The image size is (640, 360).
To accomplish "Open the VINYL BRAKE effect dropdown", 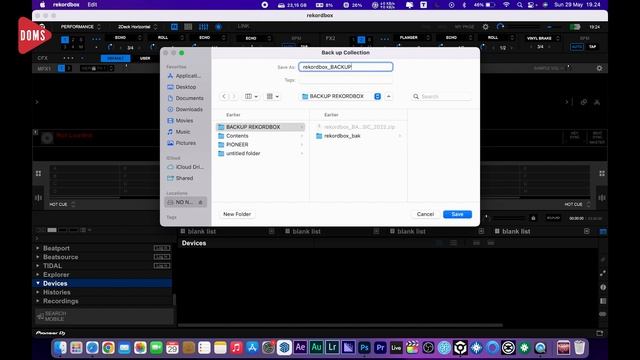I will [x=542, y=38].
